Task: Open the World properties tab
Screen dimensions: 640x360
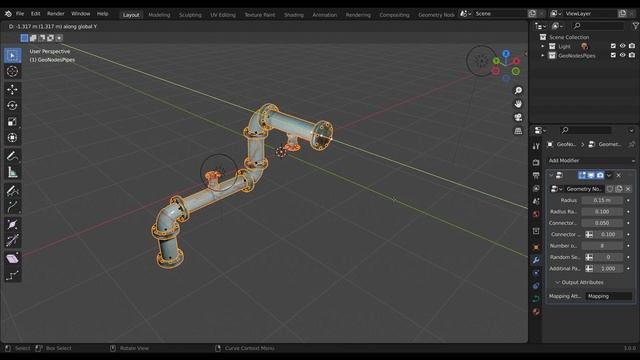Action: click(536, 214)
